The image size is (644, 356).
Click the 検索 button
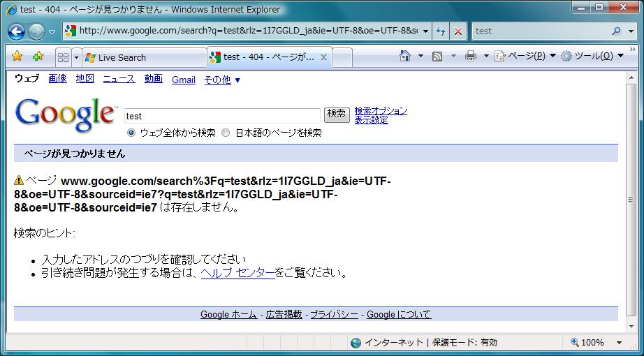(337, 114)
